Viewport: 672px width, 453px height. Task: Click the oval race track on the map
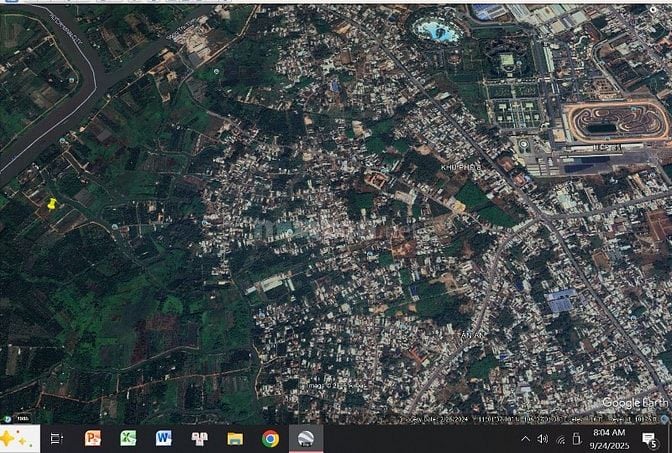coord(615,122)
